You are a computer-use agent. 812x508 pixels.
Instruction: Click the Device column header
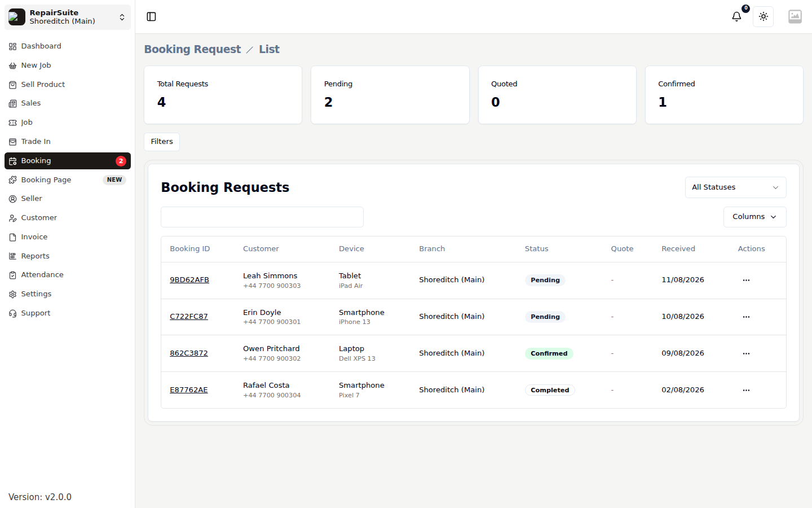click(351, 249)
